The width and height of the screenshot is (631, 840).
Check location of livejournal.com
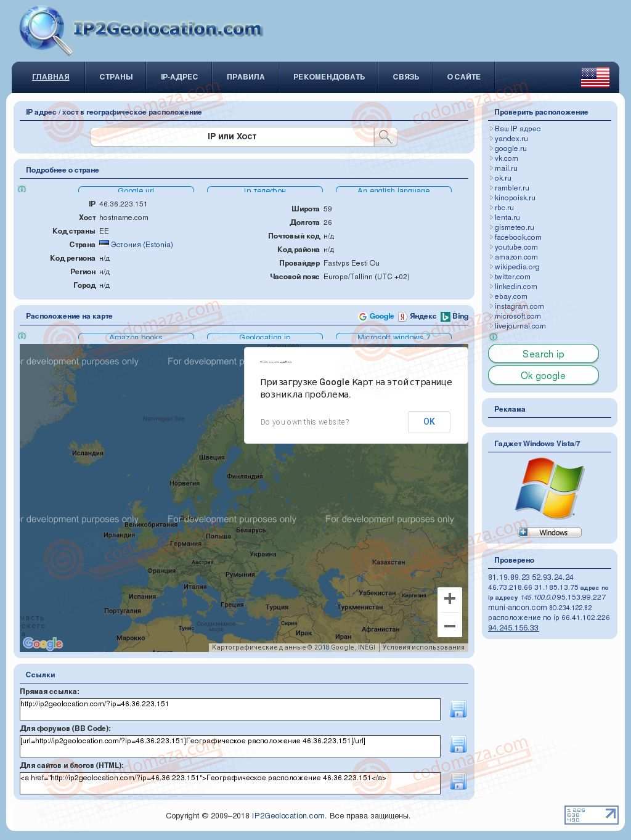pyautogui.click(x=520, y=326)
